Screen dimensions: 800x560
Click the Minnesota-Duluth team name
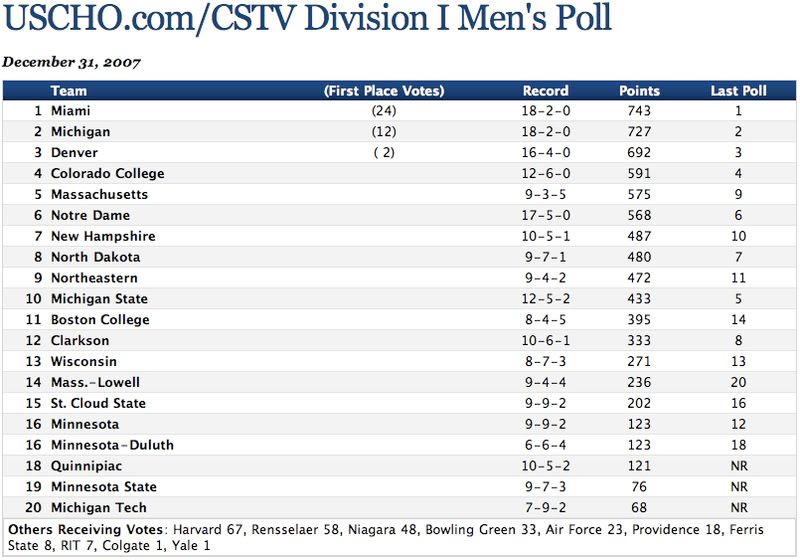(x=112, y=446)
